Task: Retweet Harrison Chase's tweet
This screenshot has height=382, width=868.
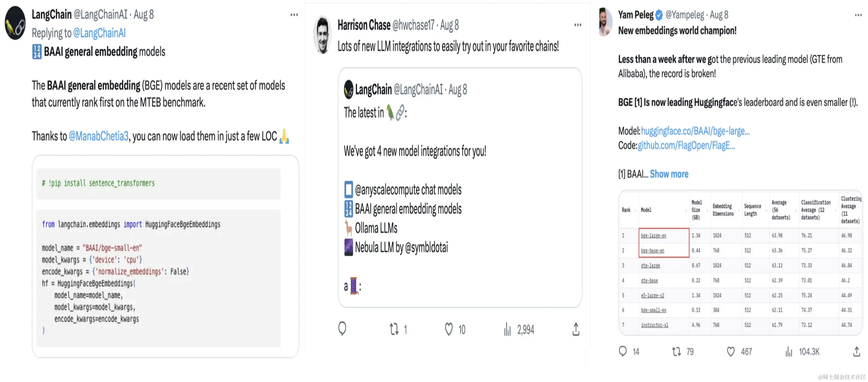Action: coord(394,329)
